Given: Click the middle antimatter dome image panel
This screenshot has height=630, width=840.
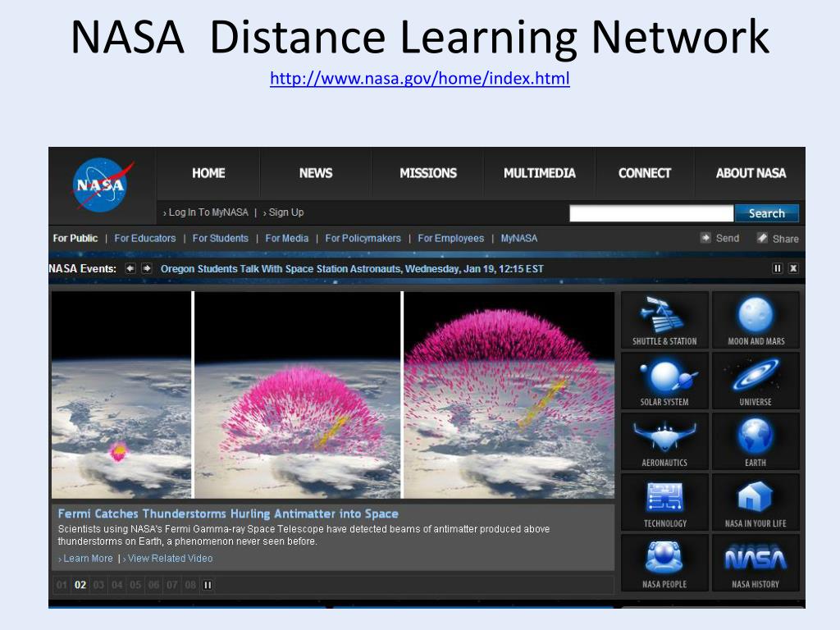Looking at the screenshot, I should click(297, 395).
